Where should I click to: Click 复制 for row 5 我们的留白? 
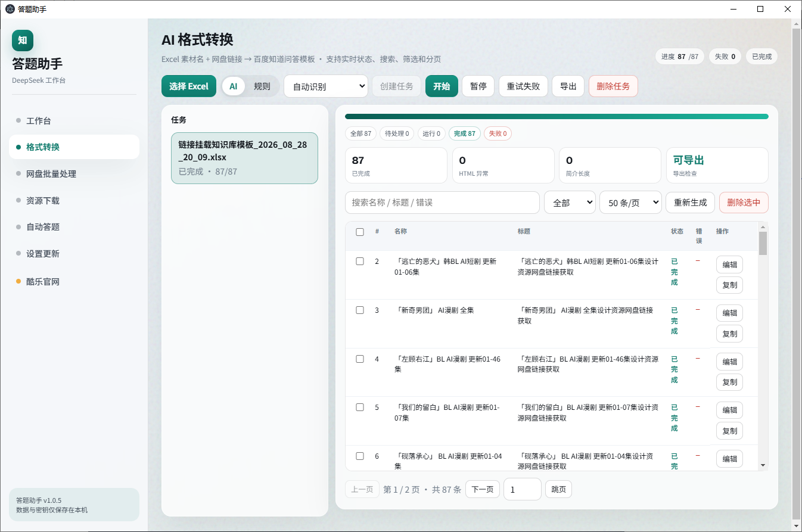(x=729, y=431)
